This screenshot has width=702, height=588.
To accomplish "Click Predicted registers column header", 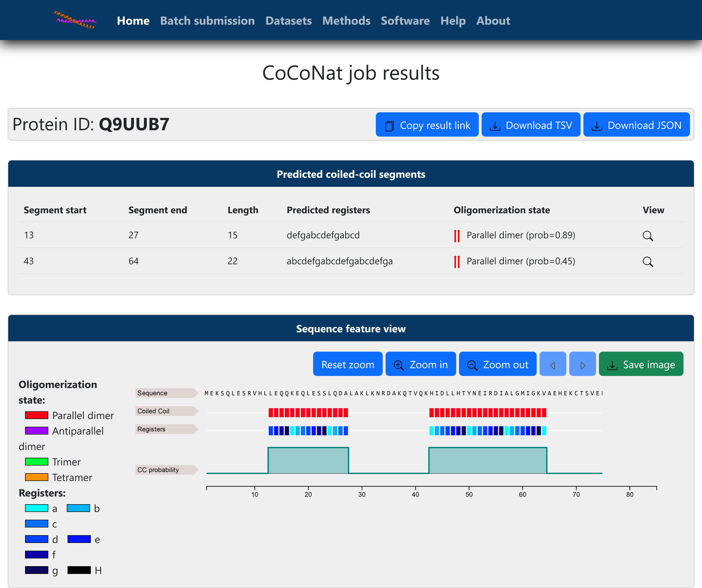I will click(328, 210).
